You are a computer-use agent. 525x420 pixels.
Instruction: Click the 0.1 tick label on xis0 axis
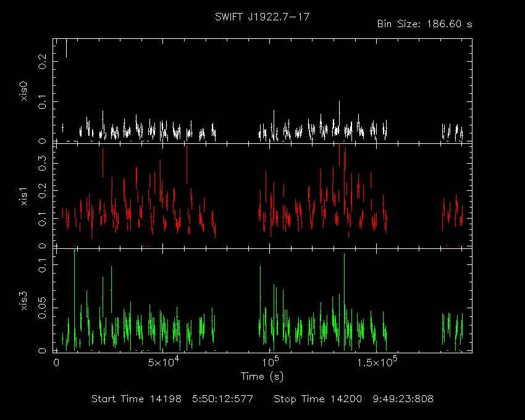43,101
